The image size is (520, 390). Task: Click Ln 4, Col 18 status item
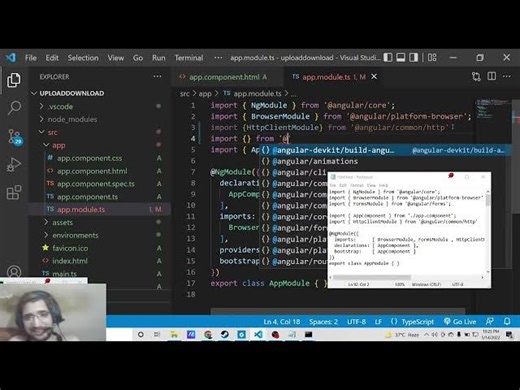tap(282, 322)
